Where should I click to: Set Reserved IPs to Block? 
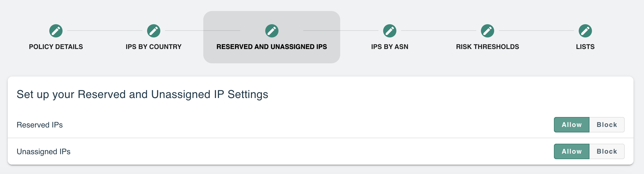[x=607, y=125]
